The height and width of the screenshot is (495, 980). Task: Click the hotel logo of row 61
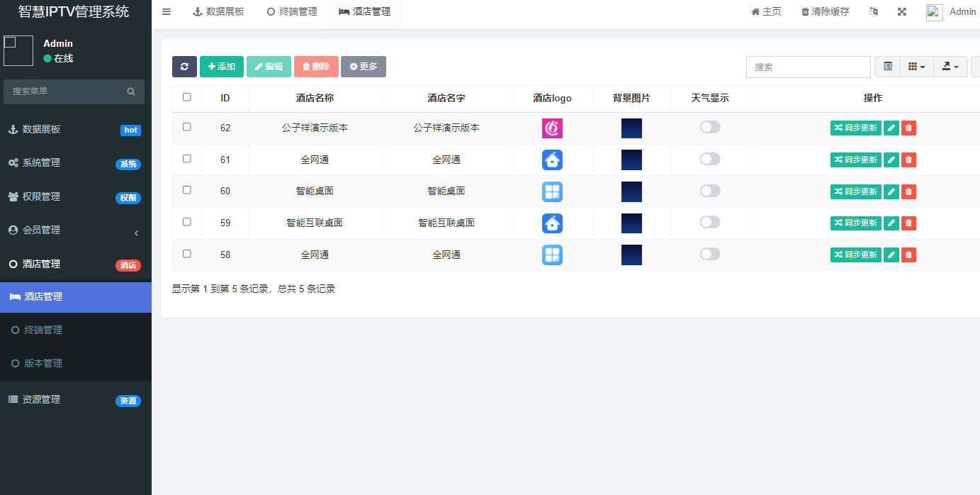point(552,160)
